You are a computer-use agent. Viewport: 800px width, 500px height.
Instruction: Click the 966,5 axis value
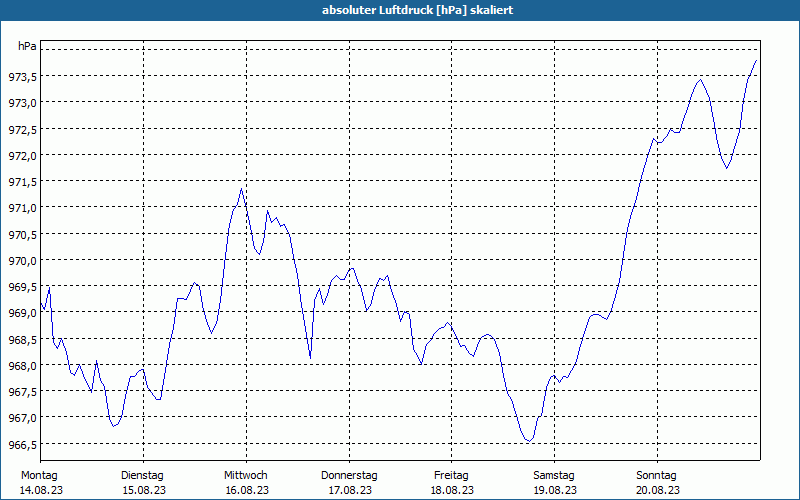[22, 445]
